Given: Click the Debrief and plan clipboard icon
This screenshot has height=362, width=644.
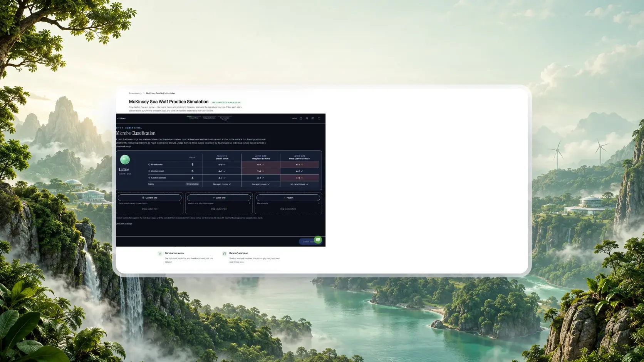Looking at the screenshot, I should [225, 254].
